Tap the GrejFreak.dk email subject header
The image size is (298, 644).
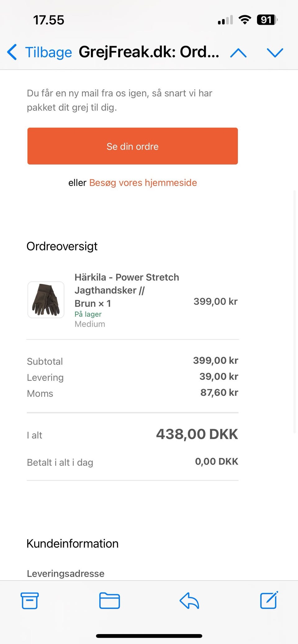click(149, 52)
